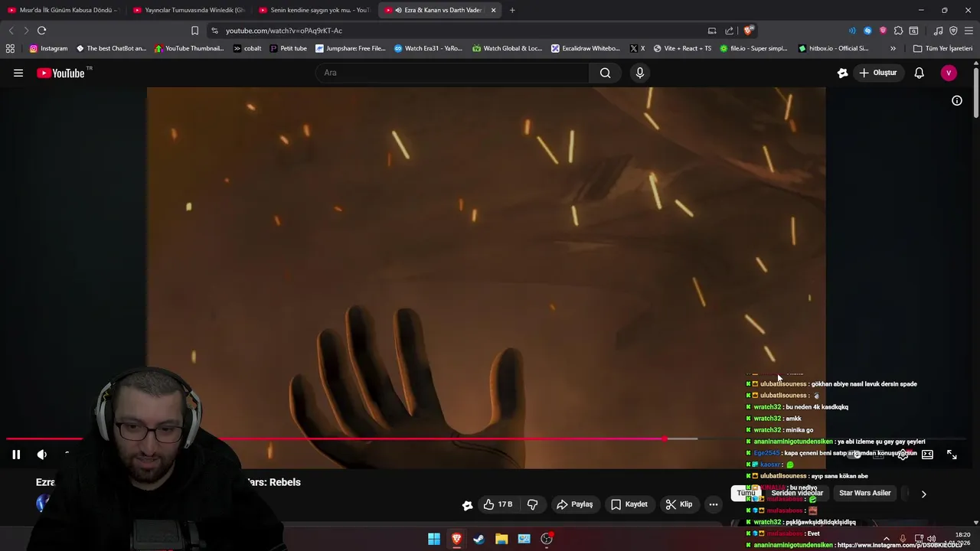Toggle theater mode on the player
This screenshot has width=980, height=551.
pos(927,455)
